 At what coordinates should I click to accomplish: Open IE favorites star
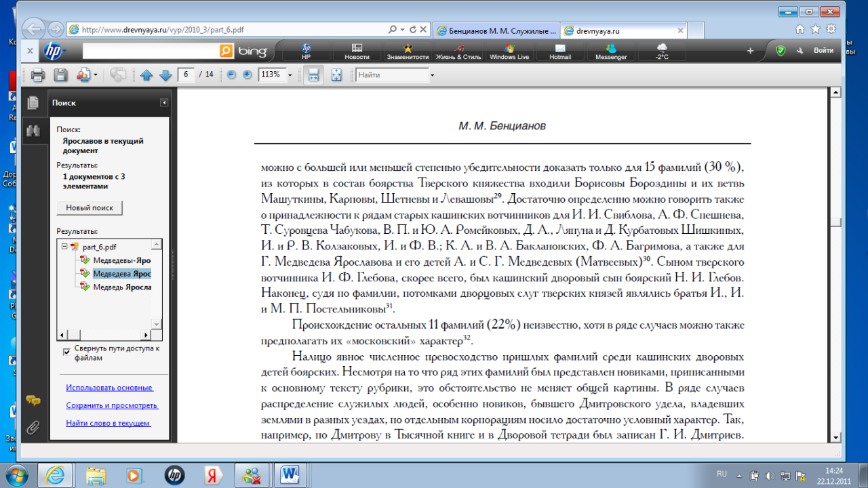(815, 29)
